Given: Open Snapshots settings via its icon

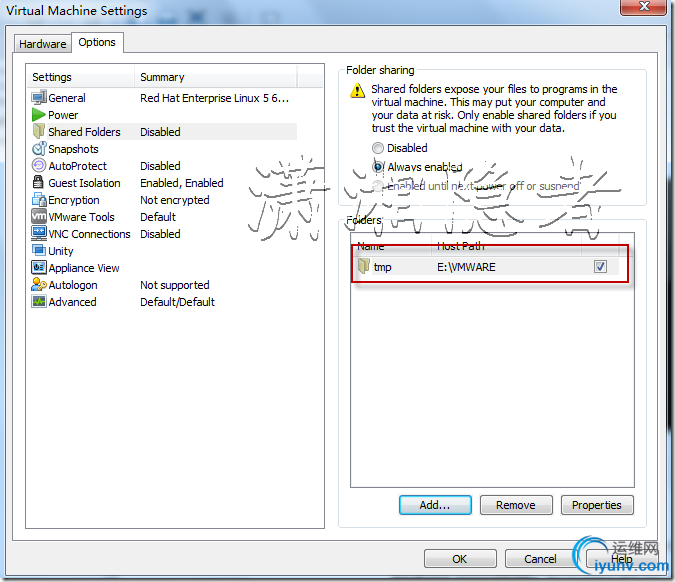Looking at the screenshot, I should click(39, 149).
